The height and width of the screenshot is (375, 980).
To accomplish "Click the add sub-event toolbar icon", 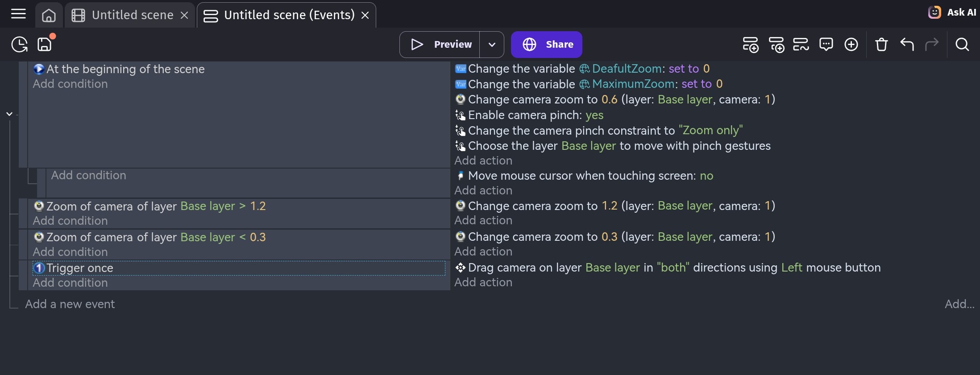I will tap(777, 45).
